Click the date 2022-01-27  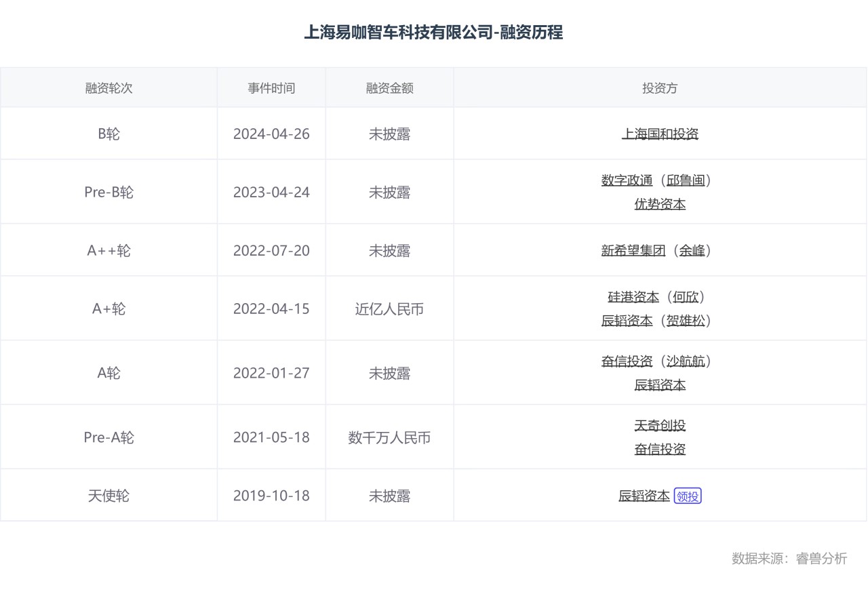pyautogui.click(x=271, y=373)
